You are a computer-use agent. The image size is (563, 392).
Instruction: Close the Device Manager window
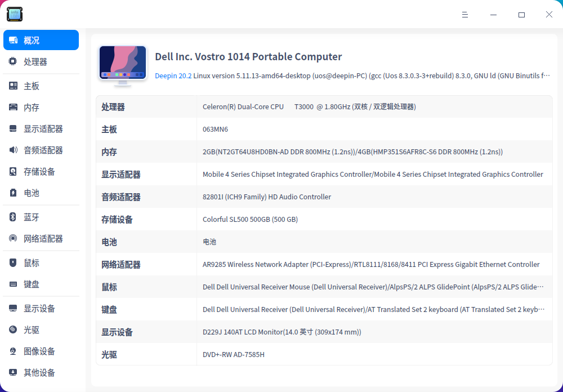click(549, 15)
